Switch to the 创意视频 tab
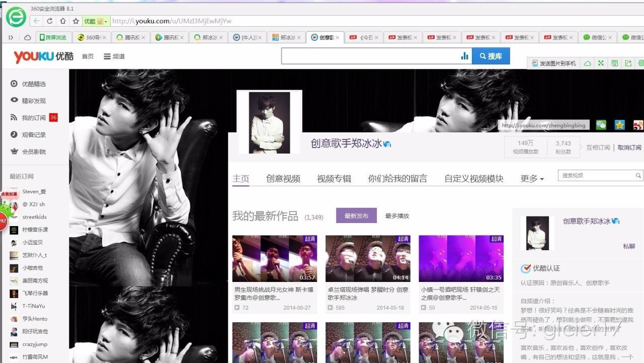 [x=282, y=178]
